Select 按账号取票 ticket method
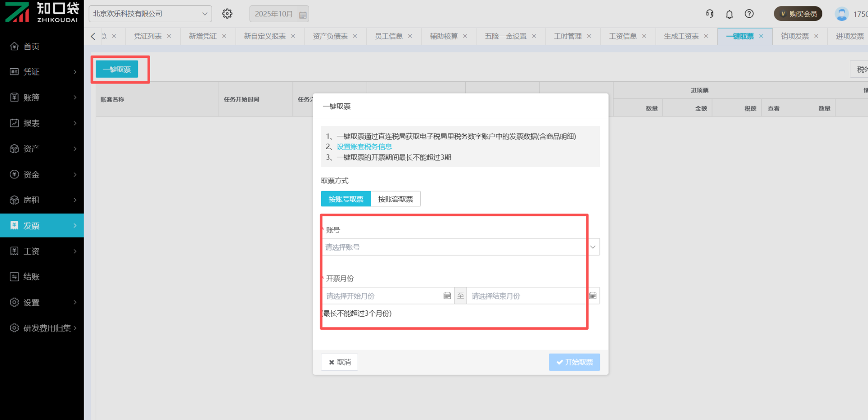 click(346, 199)
